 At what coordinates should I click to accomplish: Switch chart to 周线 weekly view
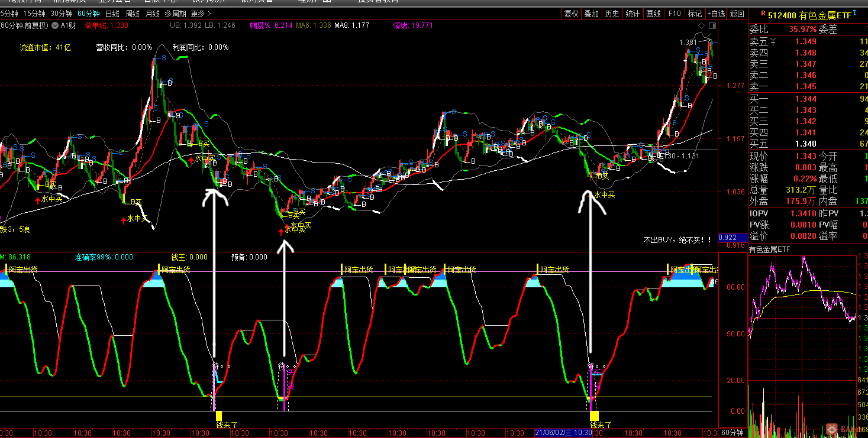point(133,14)
